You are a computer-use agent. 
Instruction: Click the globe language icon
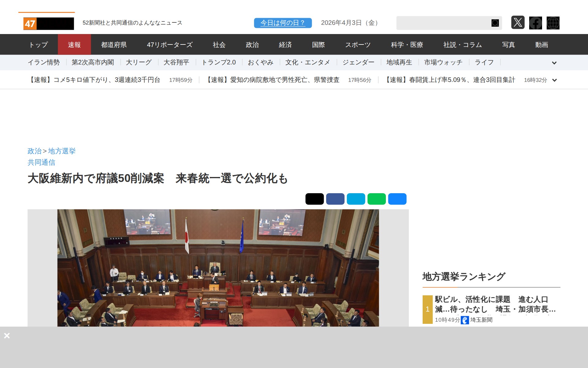(553, 23)
